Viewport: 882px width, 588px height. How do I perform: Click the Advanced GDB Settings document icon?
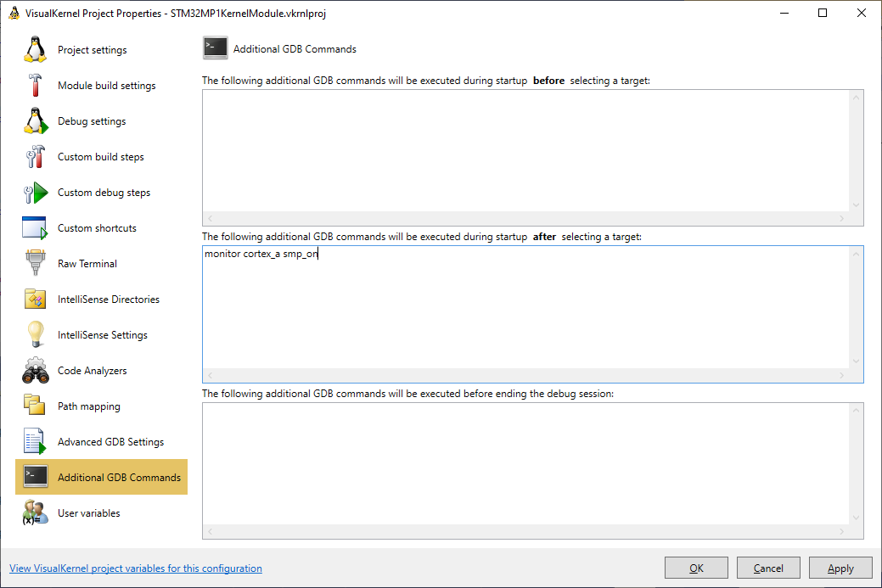click(34, 442)
